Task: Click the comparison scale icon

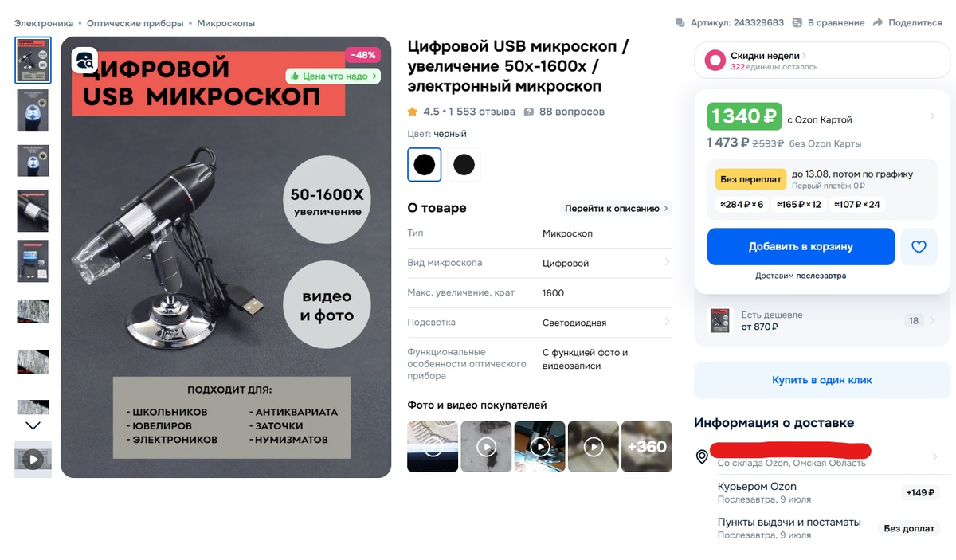Action: pos(797,22)
